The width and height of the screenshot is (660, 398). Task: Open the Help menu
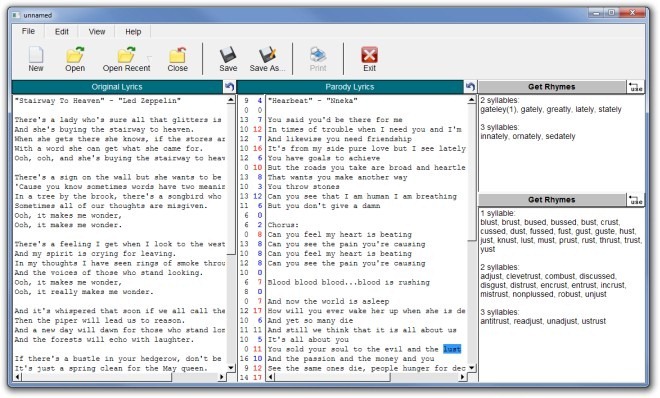coord(133,32)
